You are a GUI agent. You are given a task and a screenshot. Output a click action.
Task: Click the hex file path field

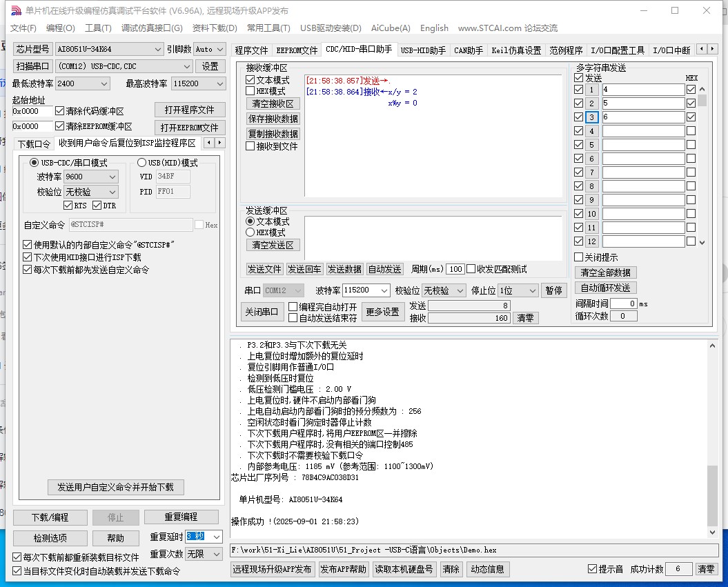click(x=474, y=550)
